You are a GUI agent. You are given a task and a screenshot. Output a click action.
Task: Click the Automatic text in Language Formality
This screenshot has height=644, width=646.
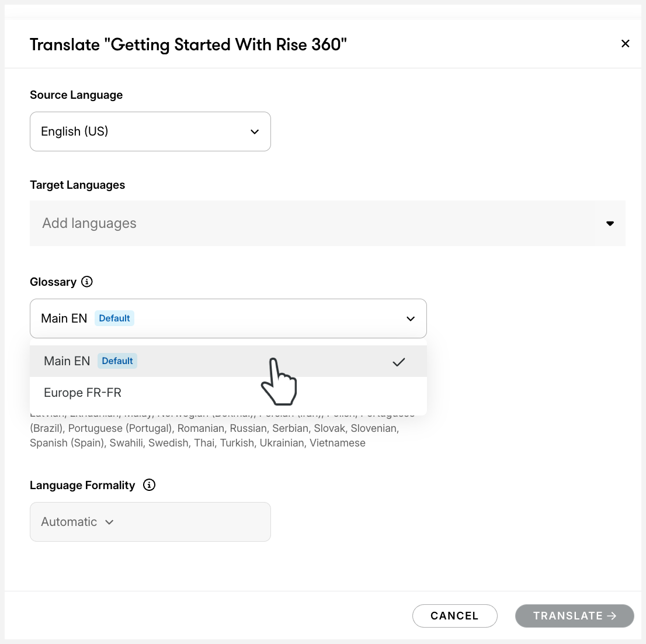[69, 522]
